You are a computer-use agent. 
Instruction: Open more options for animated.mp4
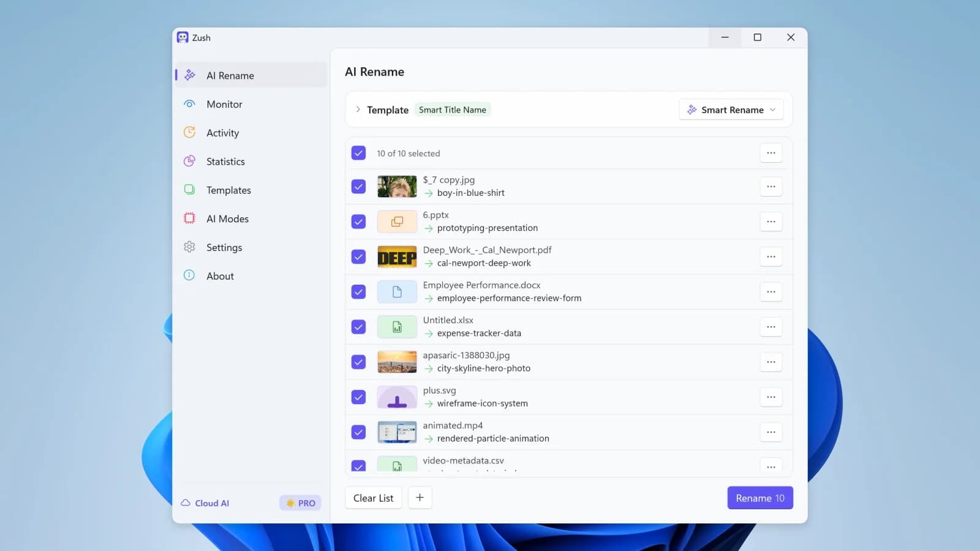pyautogui.click(x=771, y=432)
